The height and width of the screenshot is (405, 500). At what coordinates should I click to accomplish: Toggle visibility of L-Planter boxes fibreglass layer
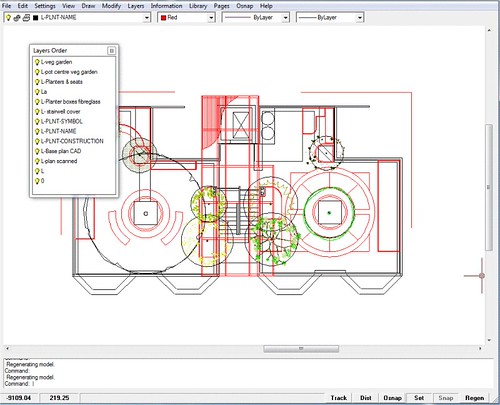coord(37,102)
